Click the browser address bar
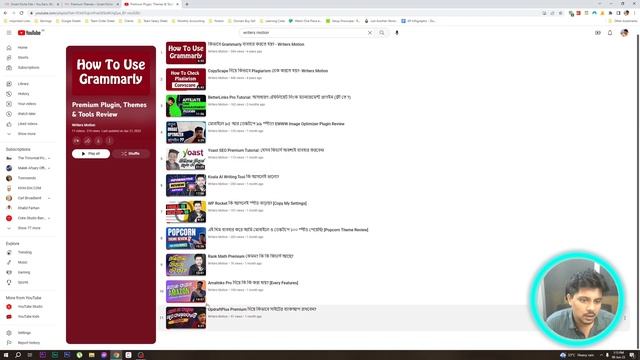Screen dimensions: 640x360 tap(286, 13)
